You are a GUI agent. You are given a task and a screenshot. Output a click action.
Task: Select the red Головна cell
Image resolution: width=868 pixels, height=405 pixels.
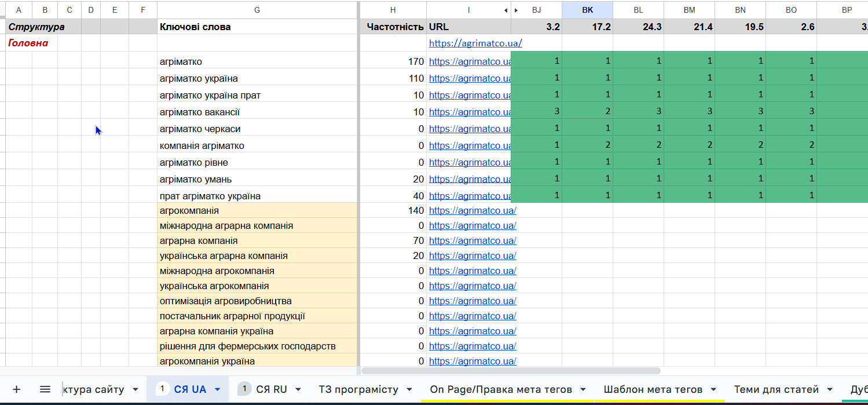(28, 43)
